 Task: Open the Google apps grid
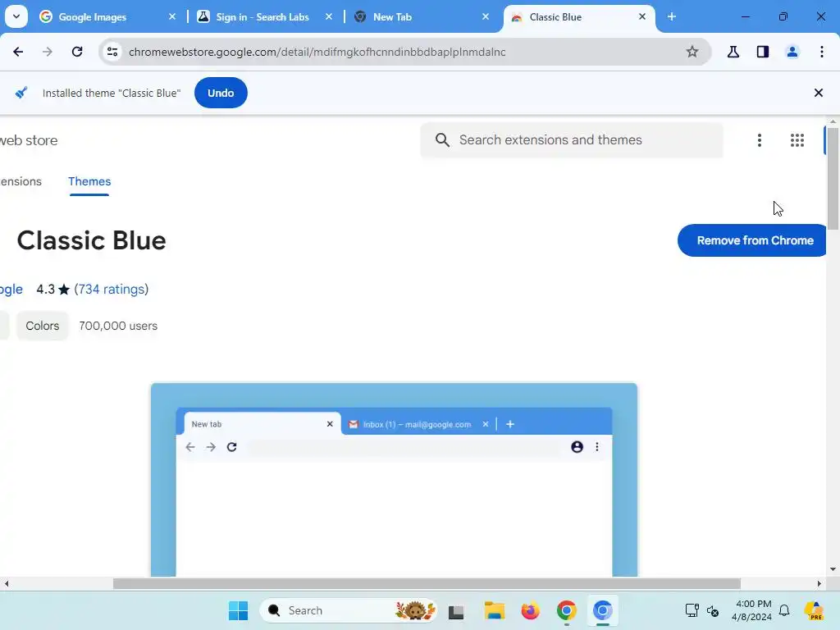pos(797,140)
